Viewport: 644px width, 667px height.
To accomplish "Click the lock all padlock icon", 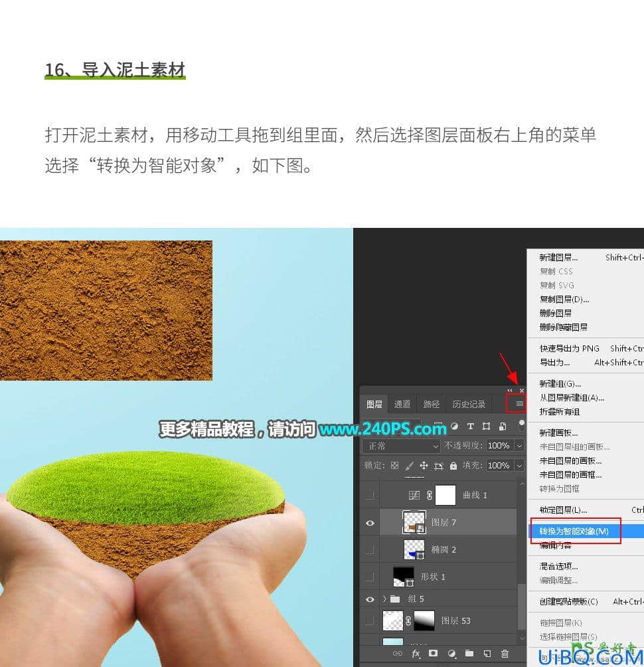I will coord(453,466).
